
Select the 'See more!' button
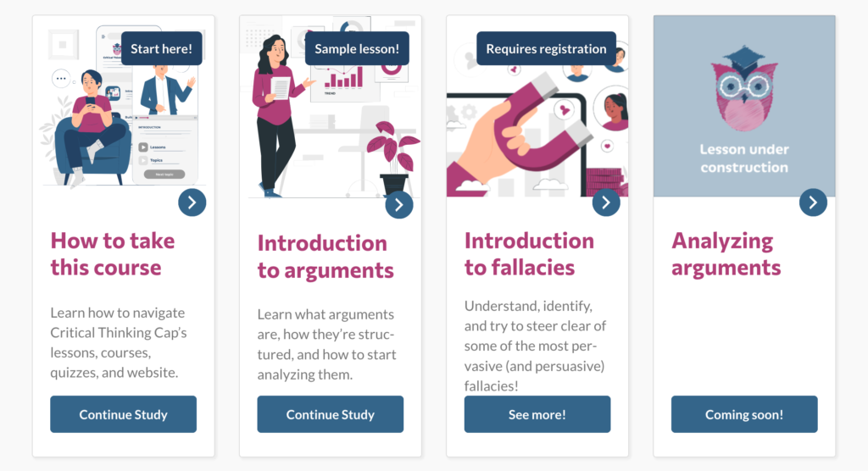(x=537, y=414)
